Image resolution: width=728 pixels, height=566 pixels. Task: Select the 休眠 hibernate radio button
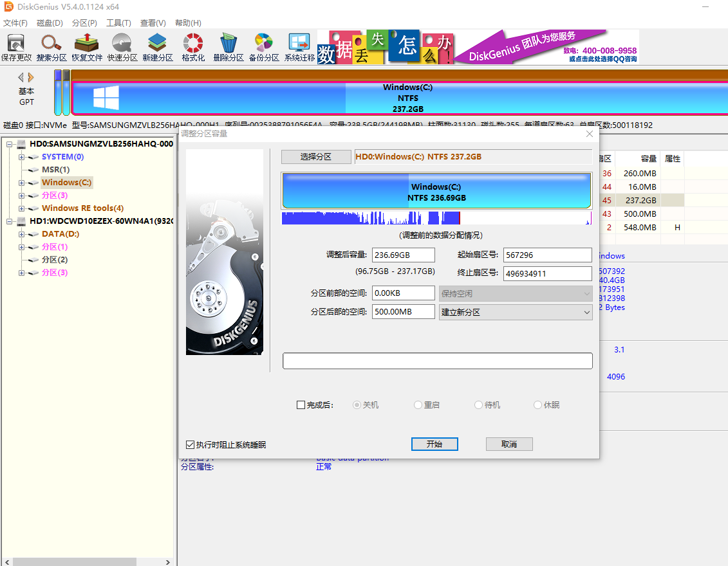point(537,405)
